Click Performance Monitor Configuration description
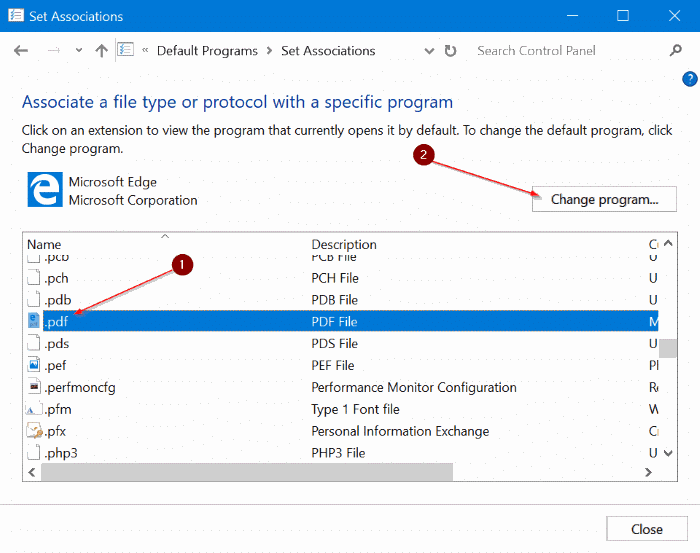Image resolution: width=700 pixels, height=553 pixels. click(414, 387)
